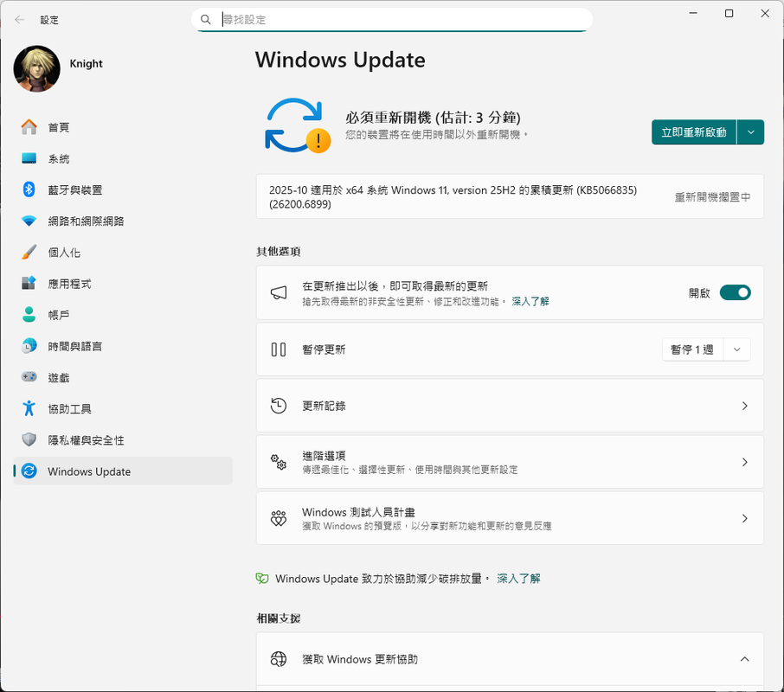Click the 暫停 1 週 button
The height and width of the screenshot is (692, 784).
(x=692, y=349)
